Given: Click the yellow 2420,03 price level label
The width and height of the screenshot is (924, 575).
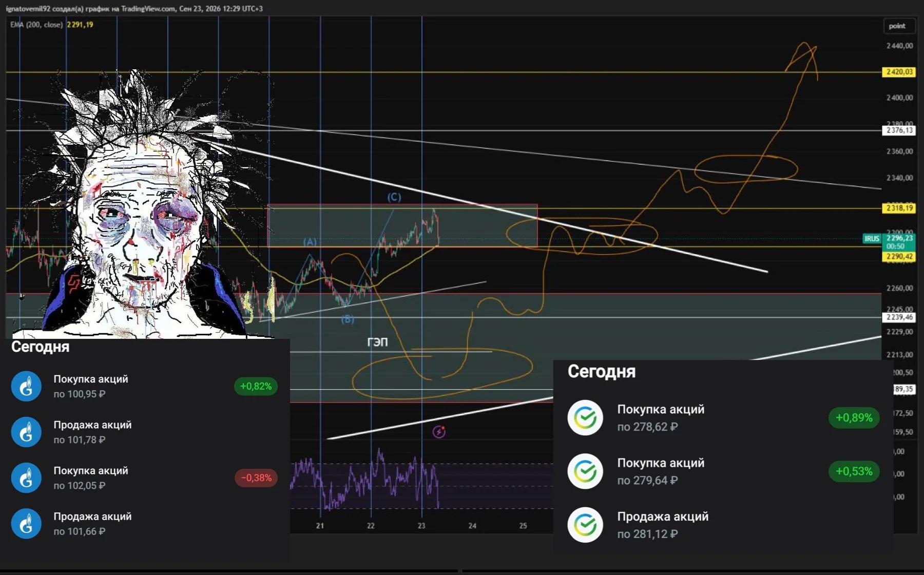Looking at the screenshot, I should point(899,72).
